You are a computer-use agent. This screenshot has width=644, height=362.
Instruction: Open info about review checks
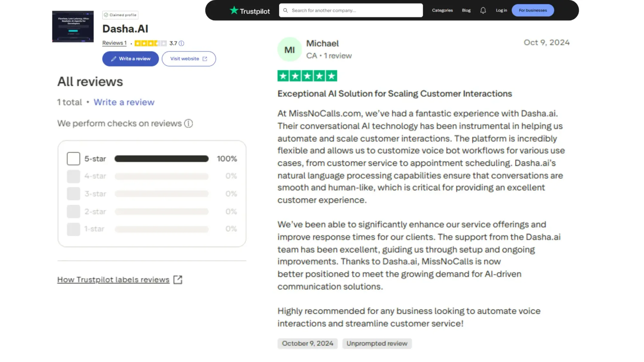pyautogui.click(x=188, y=123)
